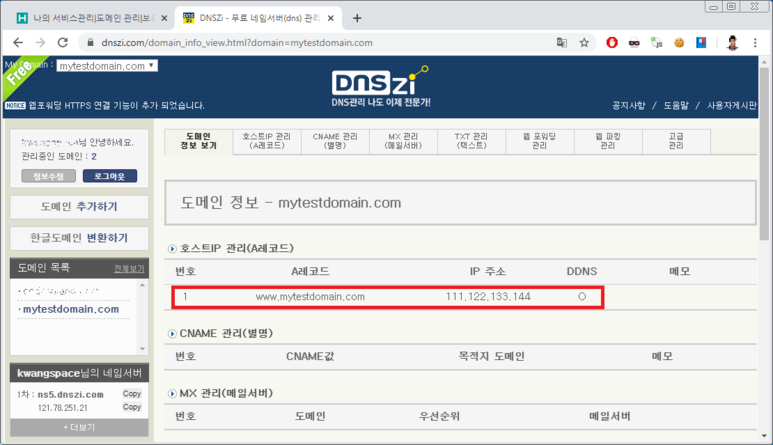Click the NOTICE 웹포워딩 HTTPS announcement

(x=116, y=105)
